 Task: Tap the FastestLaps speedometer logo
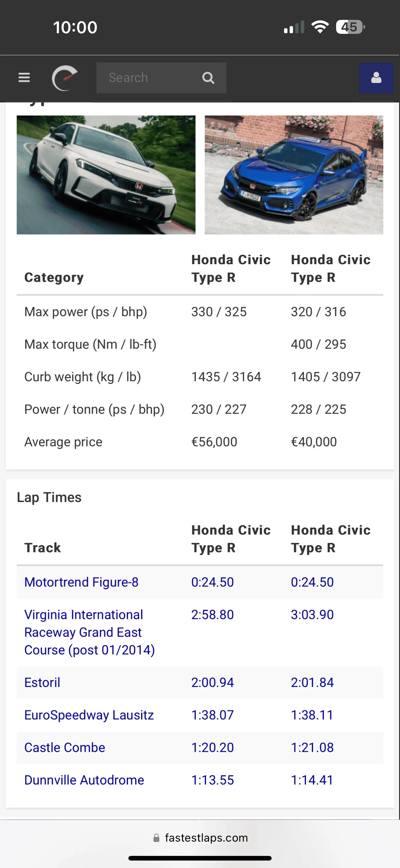coord(64,78)
